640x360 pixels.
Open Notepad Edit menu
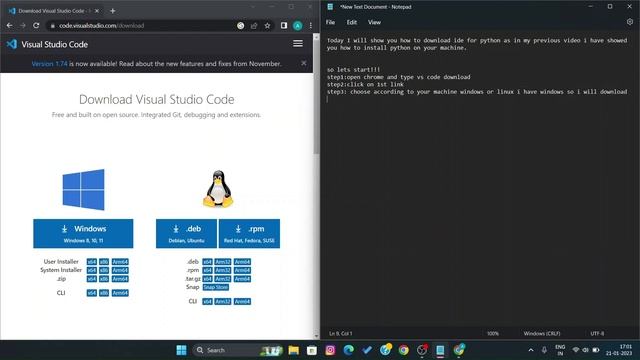(x=351, y=22)
